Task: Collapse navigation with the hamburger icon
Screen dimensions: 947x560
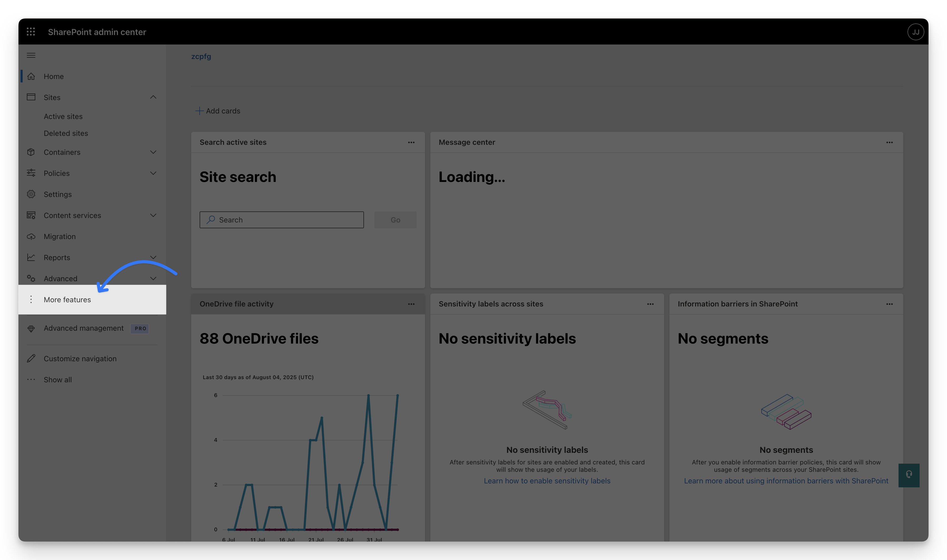Action: [x=31, y=55]
